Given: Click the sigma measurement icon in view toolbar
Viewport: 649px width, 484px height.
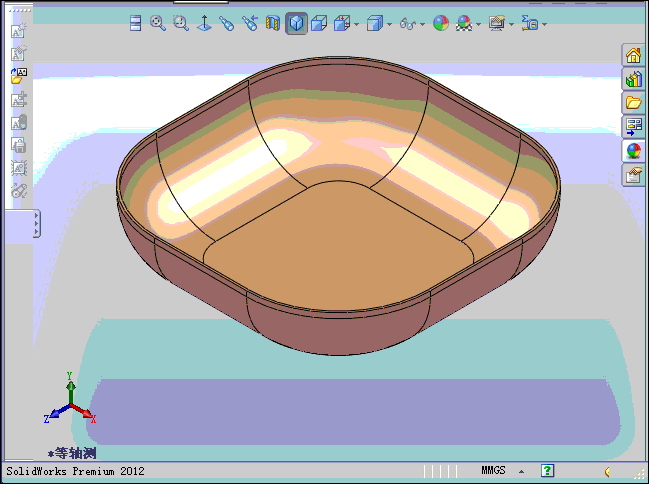Looking at the screenshot, I should (530, 23).
